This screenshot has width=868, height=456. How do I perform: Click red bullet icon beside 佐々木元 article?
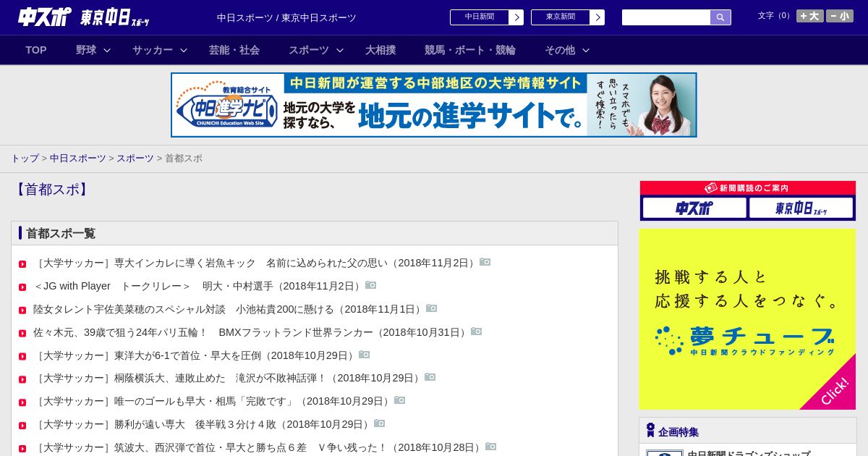point(22,334)
